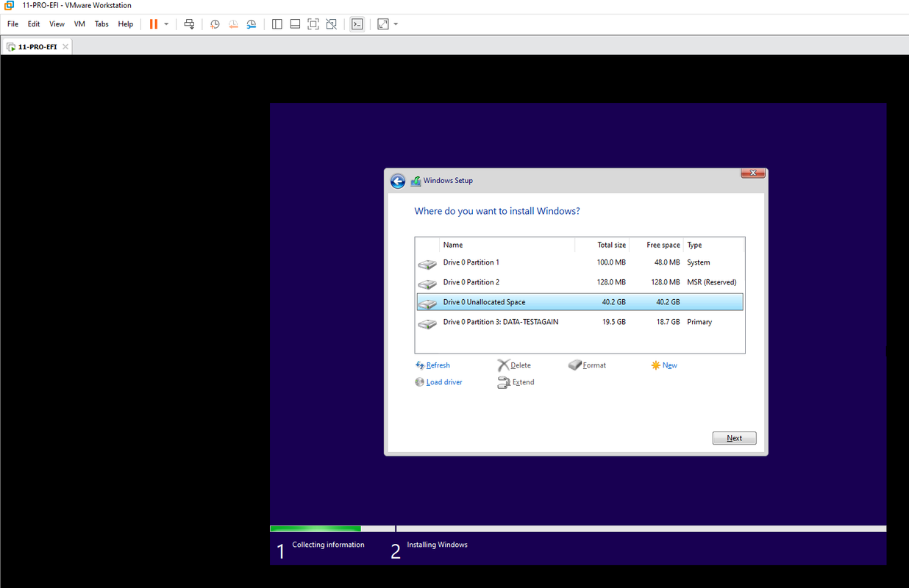
Task: Click the drive icon for Partition 1
Action: click(x=427, y=264)
